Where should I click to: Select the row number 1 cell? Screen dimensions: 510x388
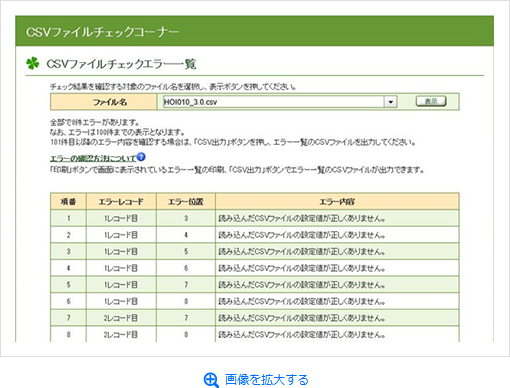(68, 218)
